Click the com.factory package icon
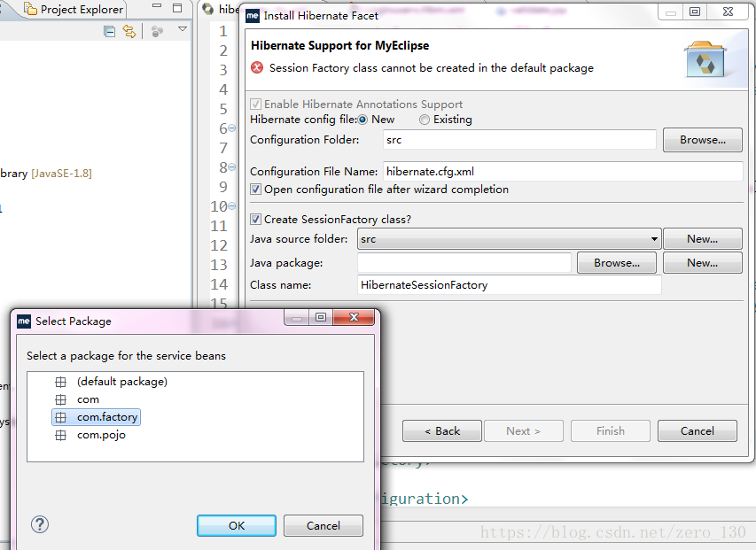This screenshot has height=550, width=756. (61, 417)
